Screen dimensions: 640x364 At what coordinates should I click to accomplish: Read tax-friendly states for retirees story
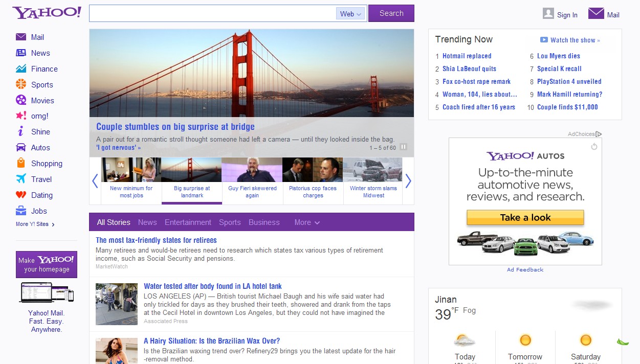pyautogui.click(x=156, y=240)
